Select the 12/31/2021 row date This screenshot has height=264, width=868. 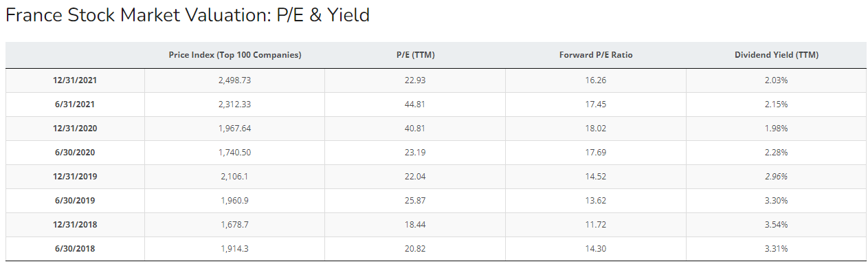75,80
